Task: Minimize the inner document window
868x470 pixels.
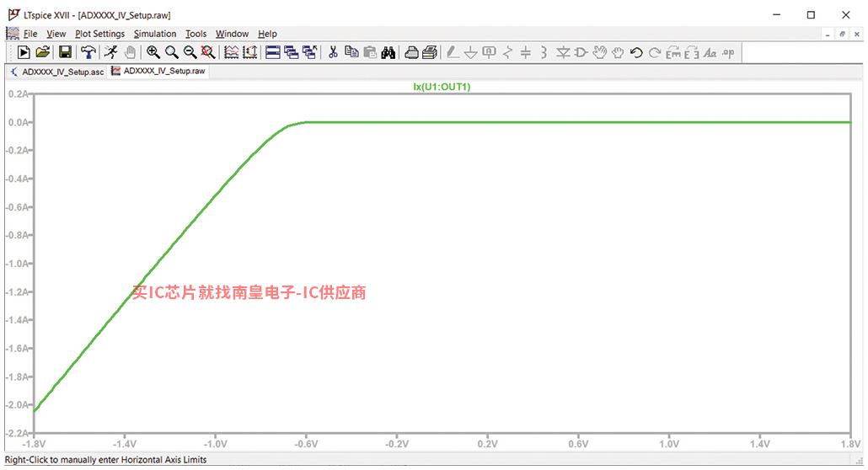Action: (x=828, y=35)
